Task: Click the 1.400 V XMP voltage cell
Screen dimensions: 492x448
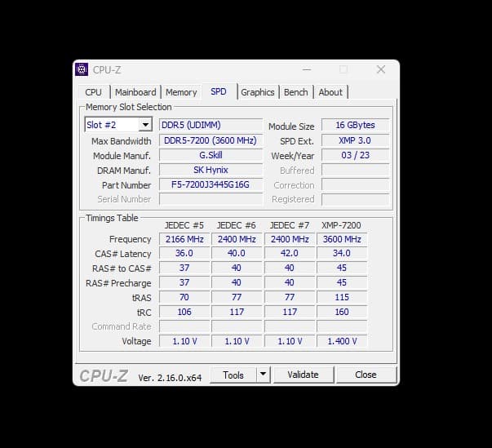Action: (x=342, y=341)
